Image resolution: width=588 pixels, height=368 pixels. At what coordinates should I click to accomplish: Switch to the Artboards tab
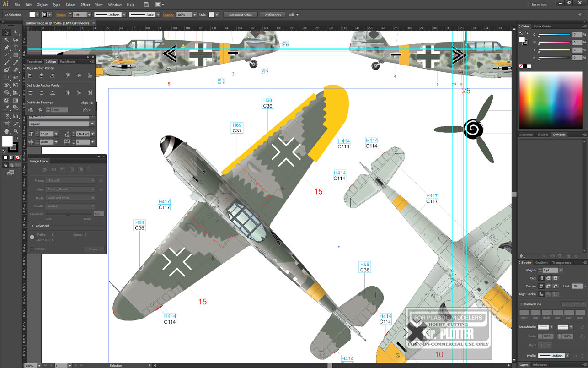[540, 365]
